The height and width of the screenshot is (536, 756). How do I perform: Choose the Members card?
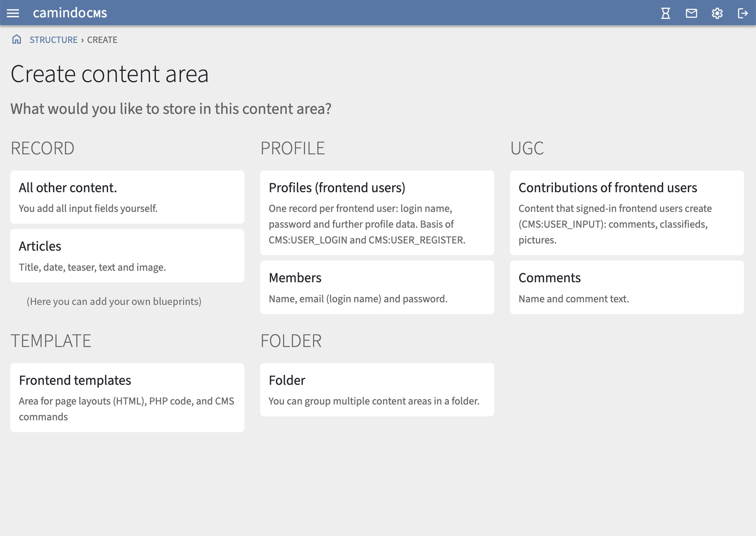(x=377, y=288)
